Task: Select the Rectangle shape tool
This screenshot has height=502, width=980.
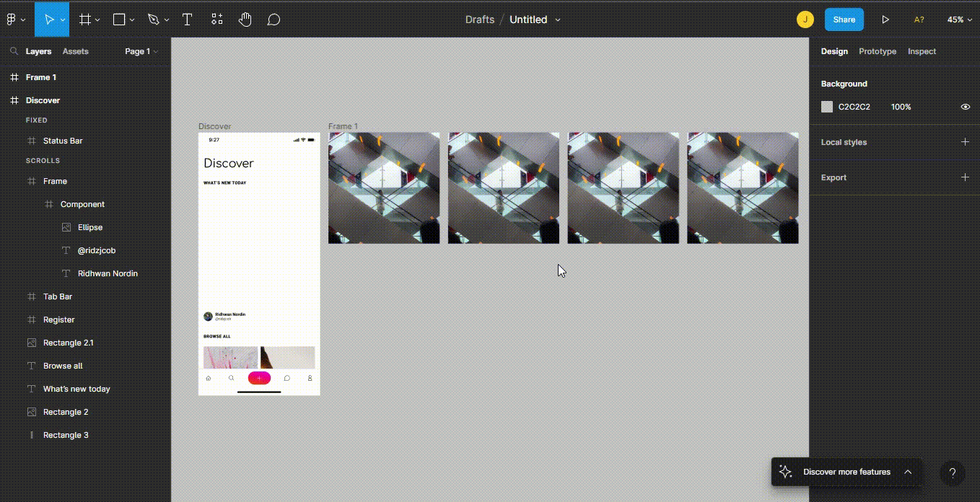Action: pyautogui.click(x=119, y=19)
